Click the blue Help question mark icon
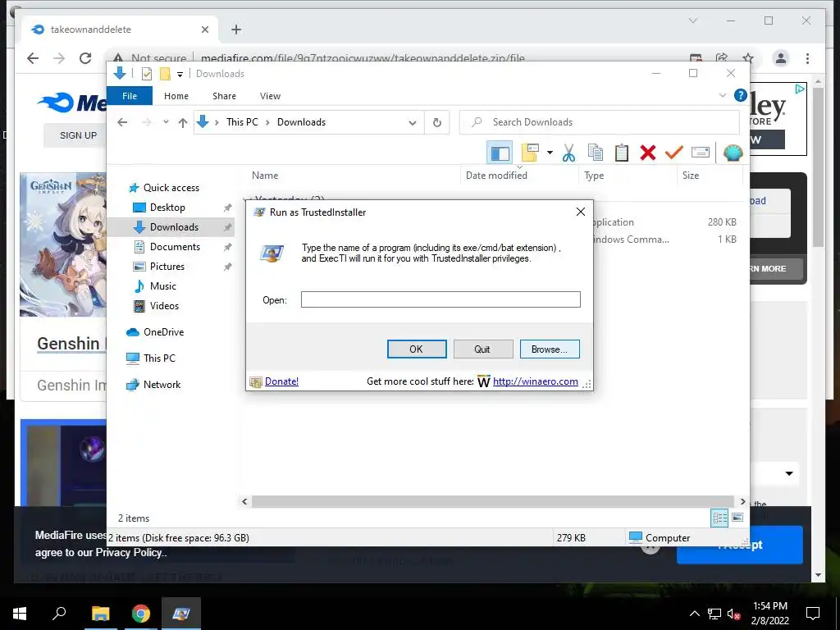Viewport: 840px width, 630px height. [741, 95]
